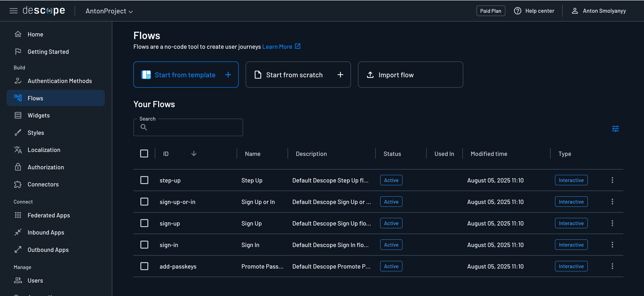
Task: Open the Learn More link about flows
Action: (x=277, y=47)
